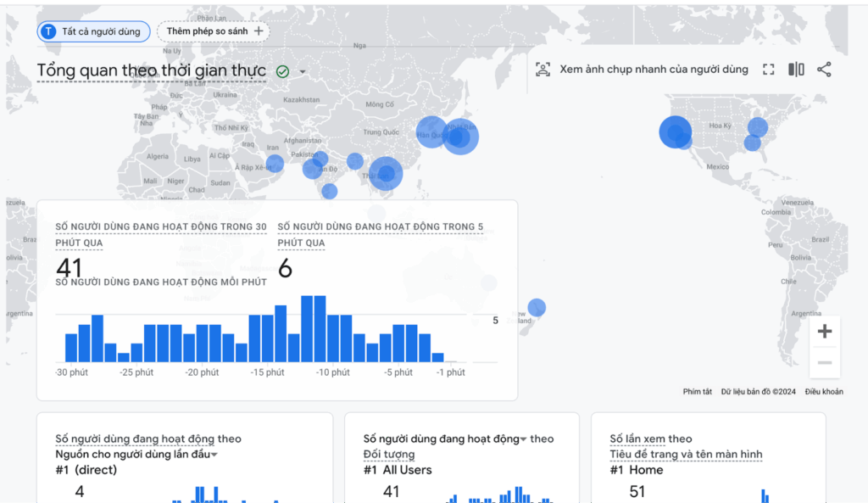Expand the first-user source dimension dropdown

pos(214,455)
